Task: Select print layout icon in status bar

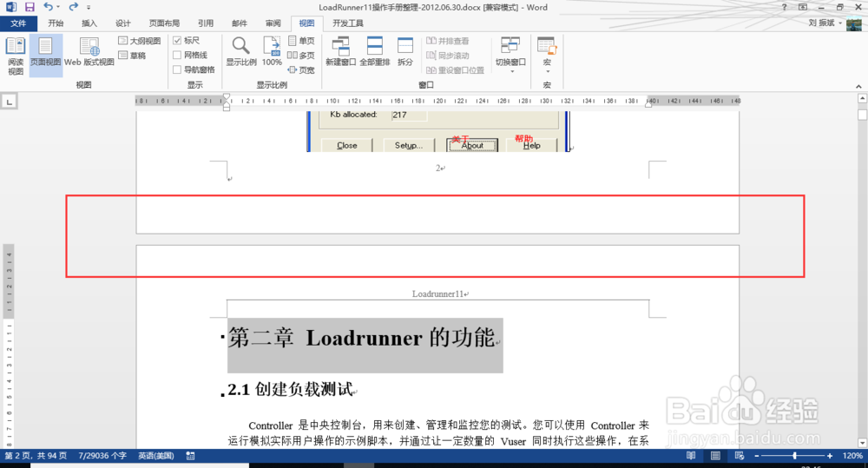Action: click(x=715, y=456)
